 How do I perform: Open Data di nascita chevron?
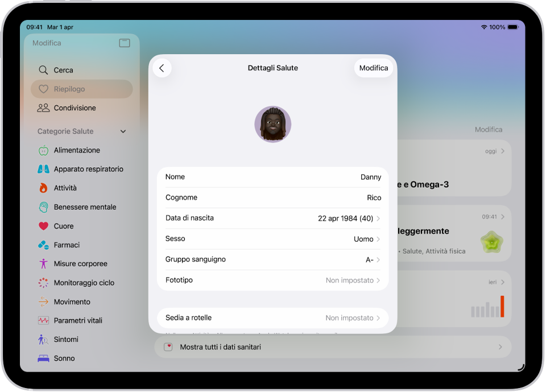[378, 218]
